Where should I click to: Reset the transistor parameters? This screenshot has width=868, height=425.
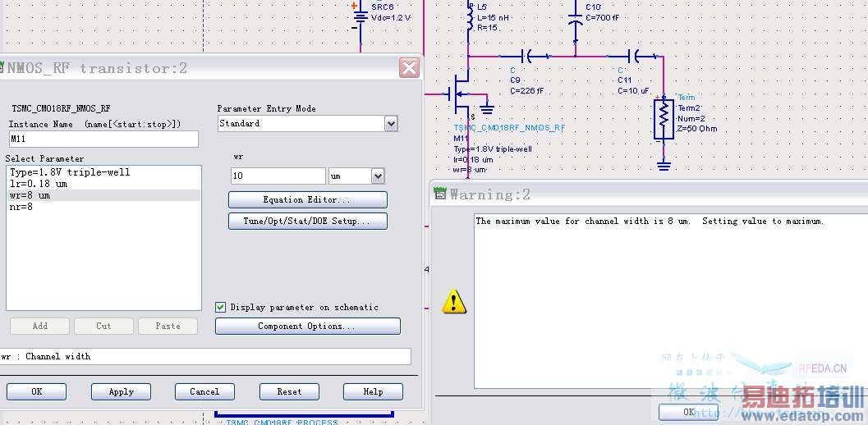tap(289, 392)
